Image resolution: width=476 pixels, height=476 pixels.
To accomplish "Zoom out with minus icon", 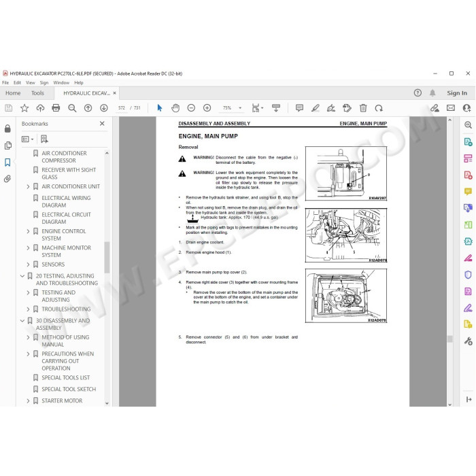I will pyautogui.click(x=191, y=108).
